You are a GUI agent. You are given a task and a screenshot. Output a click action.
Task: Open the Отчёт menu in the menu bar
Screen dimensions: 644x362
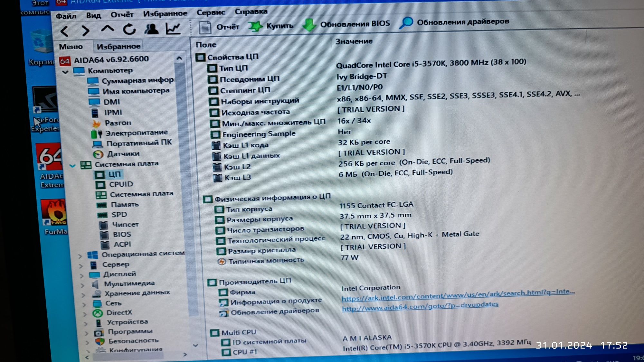pyautogui.click(x=122, y=14)
